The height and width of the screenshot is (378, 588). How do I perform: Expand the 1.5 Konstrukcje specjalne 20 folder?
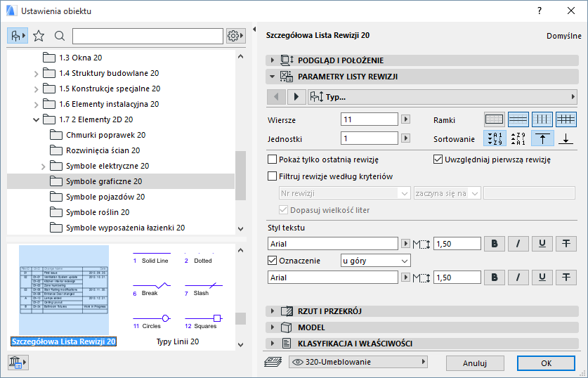36,89
